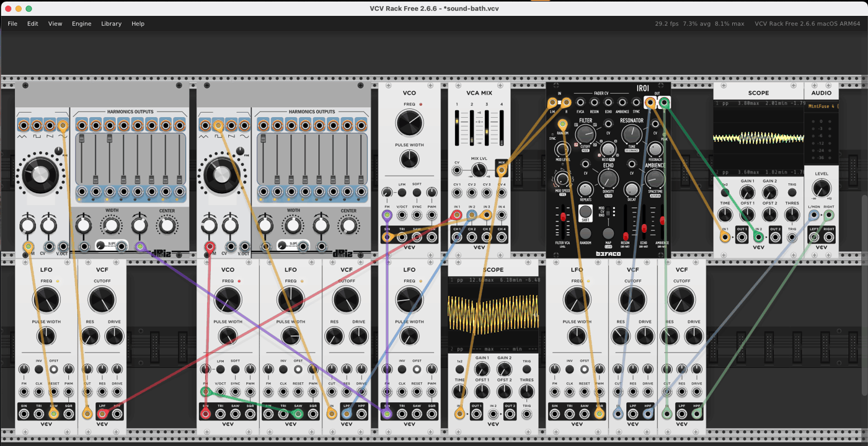
Task: Click the AUDIO module LEVEL knob
Action: click(x=821, y=189)
